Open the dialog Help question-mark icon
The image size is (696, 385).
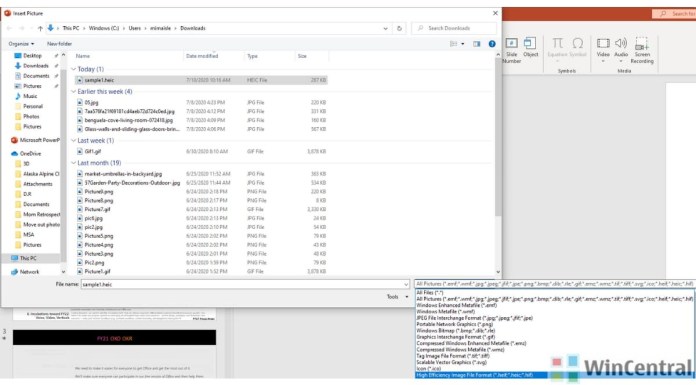point(492,44)
